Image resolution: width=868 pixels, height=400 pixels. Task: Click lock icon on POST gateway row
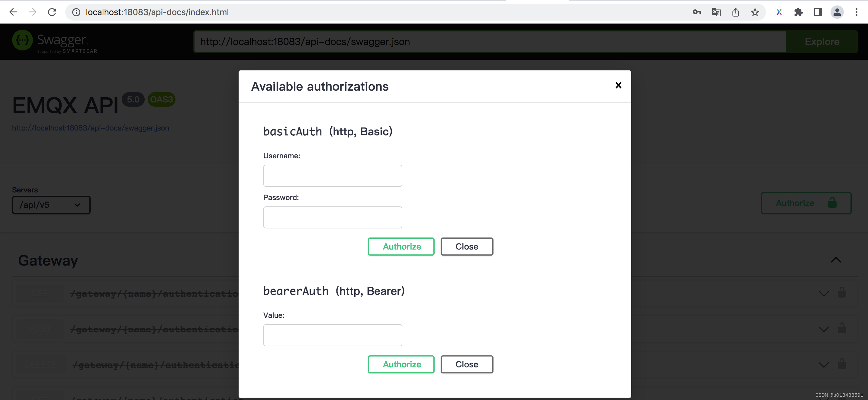(x=842, y=328)
